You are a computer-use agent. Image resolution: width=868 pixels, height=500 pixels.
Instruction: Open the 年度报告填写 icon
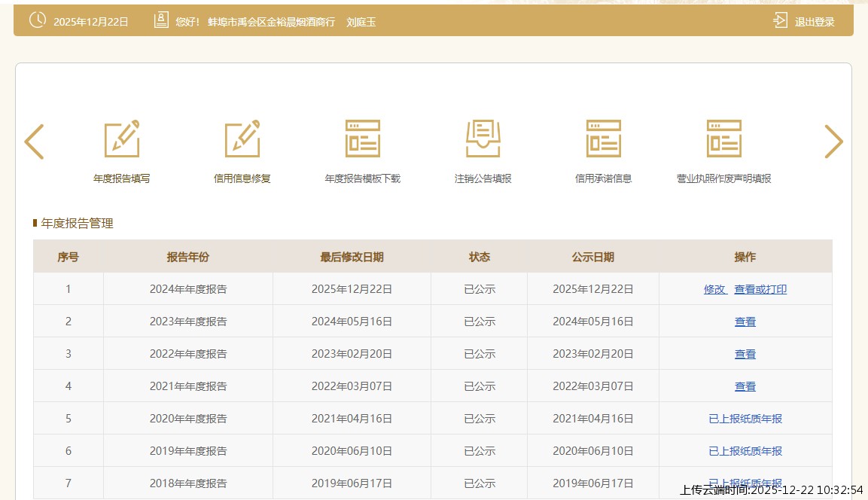click(121, 139)
